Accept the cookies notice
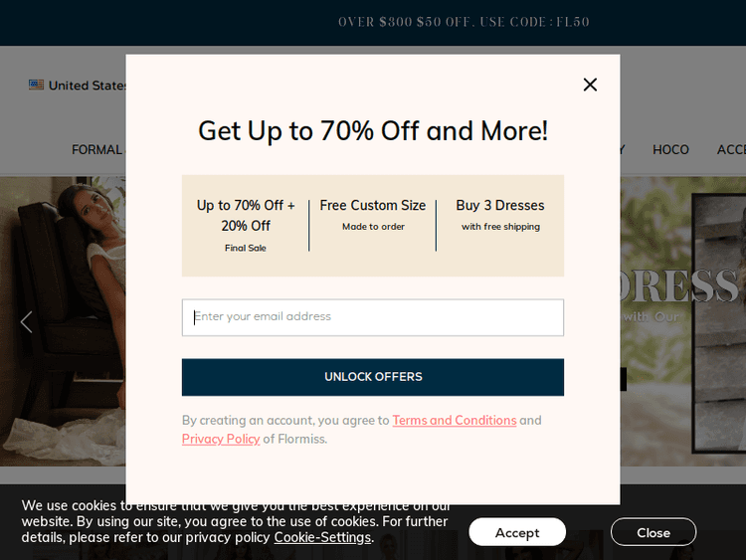Viewport: 746px width, 560px height. [517, 532]
